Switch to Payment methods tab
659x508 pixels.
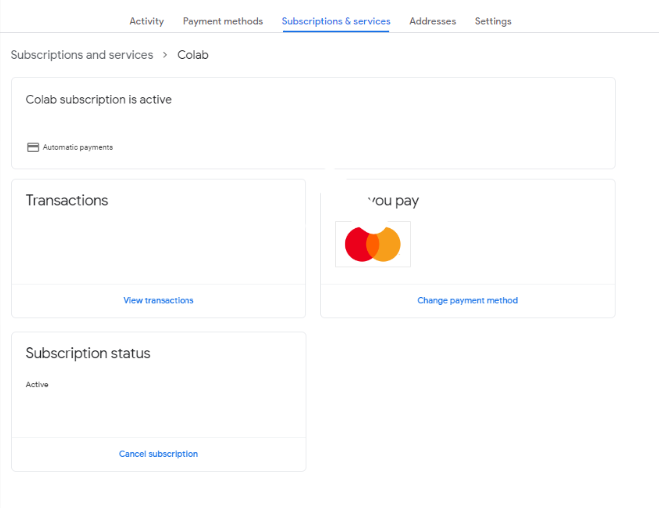pos(223,21)
